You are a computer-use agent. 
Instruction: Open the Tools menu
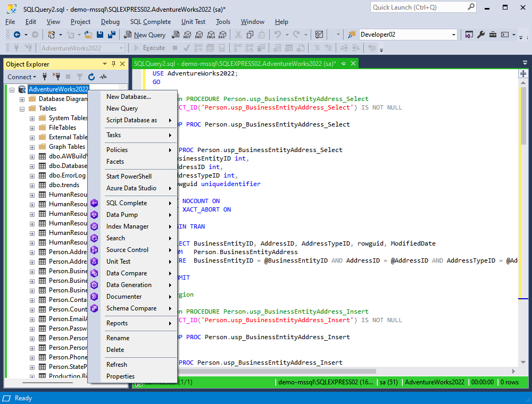coord(223,22)
